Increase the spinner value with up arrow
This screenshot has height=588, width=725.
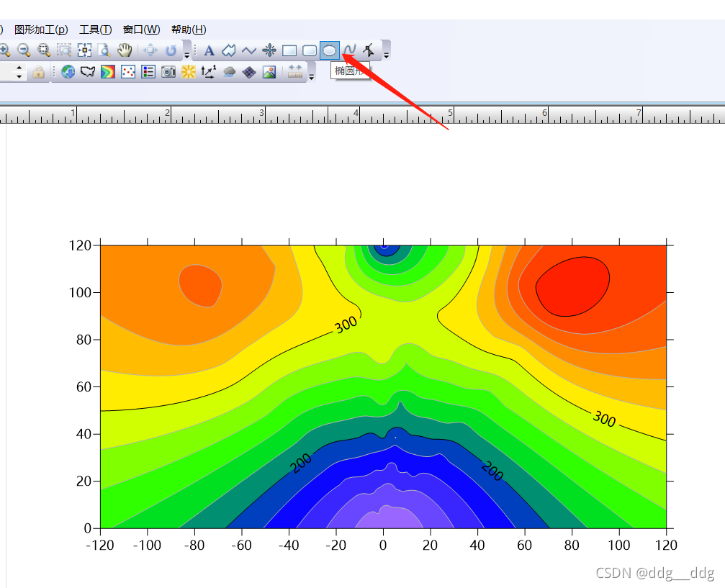pos(19,68)
